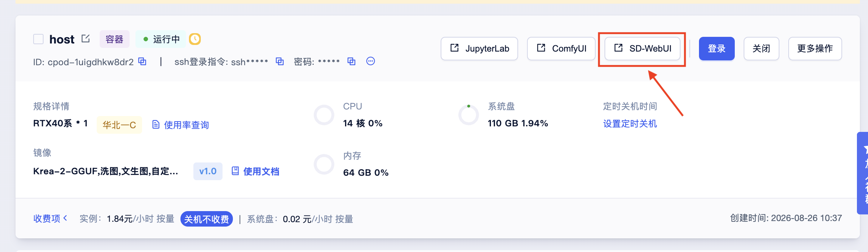Click the 容器 tag

(x=114, y=39)
